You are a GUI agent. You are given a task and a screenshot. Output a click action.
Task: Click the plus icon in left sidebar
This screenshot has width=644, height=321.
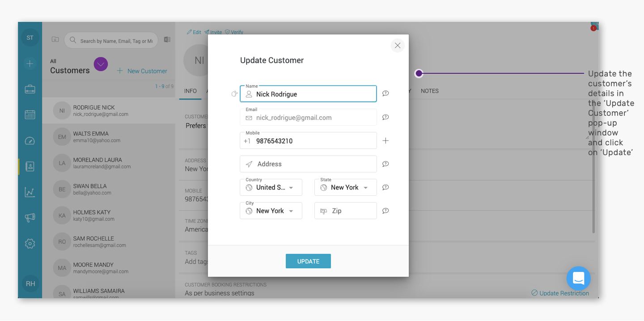30,63
